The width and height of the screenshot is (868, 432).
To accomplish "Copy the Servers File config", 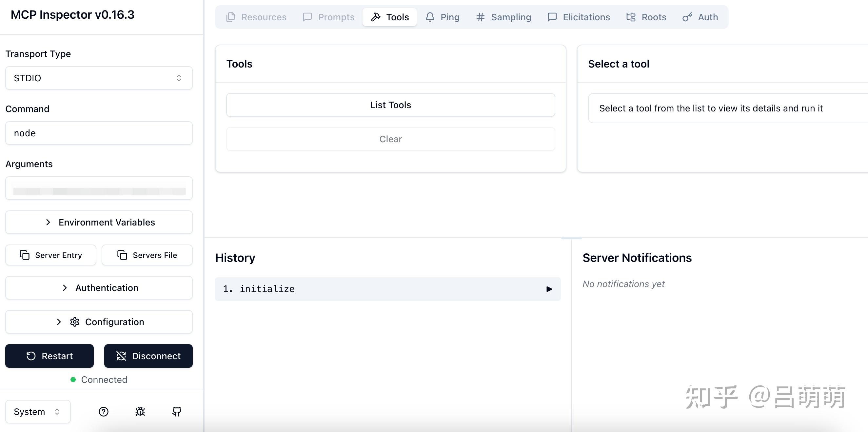I will [x=147, y=255].
